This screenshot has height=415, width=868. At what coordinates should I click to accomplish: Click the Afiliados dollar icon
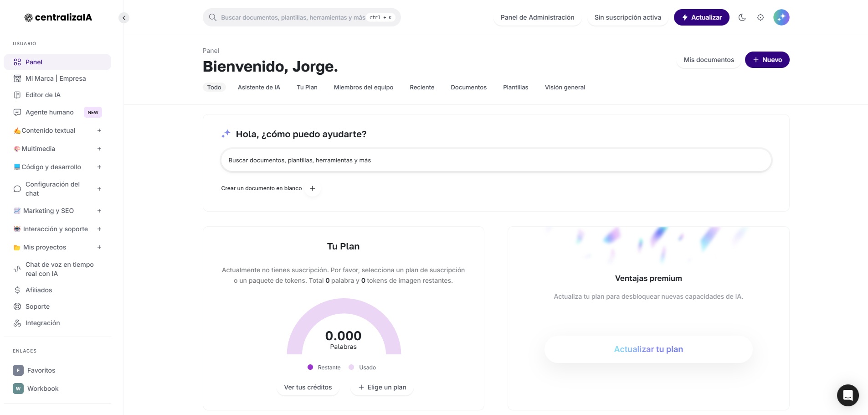coord(17,290)
